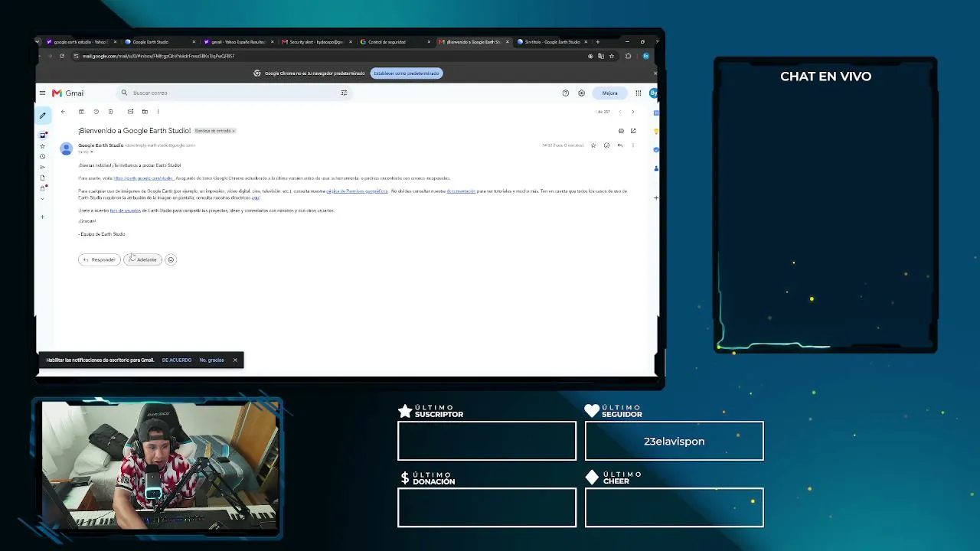Open Sent in Gmail sidebar

click(43, 167)
